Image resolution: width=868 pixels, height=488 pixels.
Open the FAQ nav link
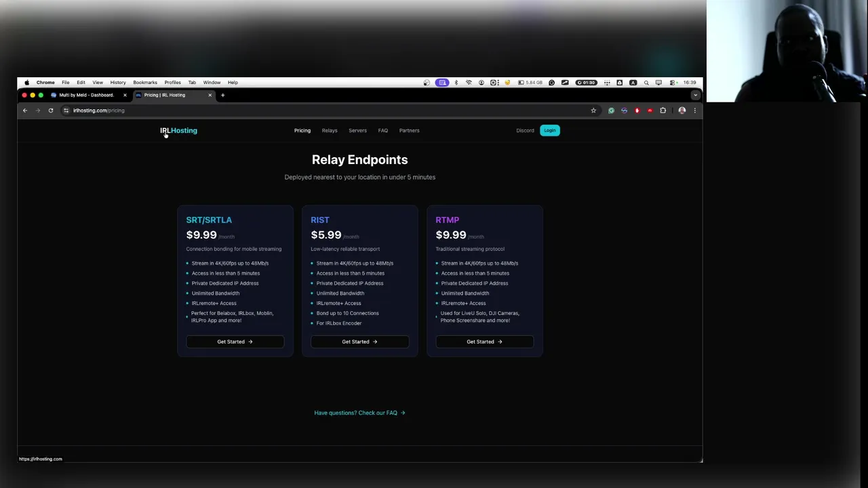point(383,130)
